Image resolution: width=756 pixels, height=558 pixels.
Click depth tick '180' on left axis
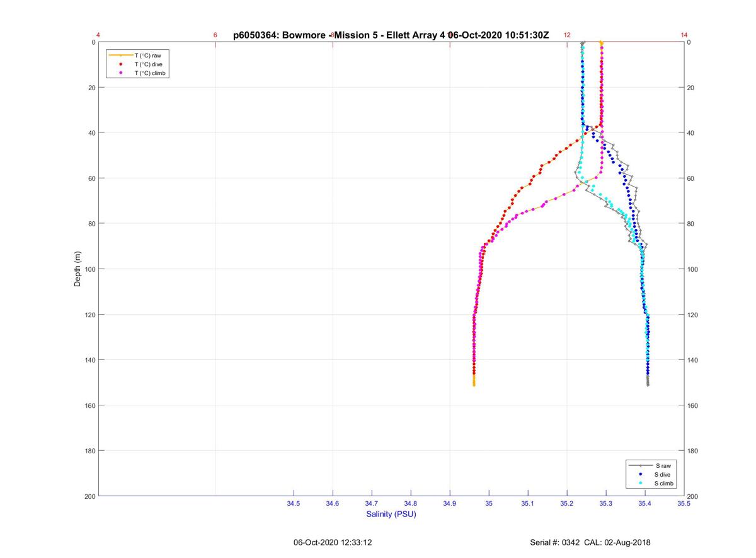point(89,451)
